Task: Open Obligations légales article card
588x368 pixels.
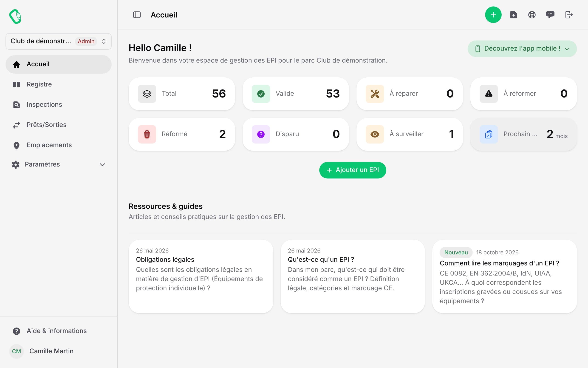Action: click(x=201, y=276)
